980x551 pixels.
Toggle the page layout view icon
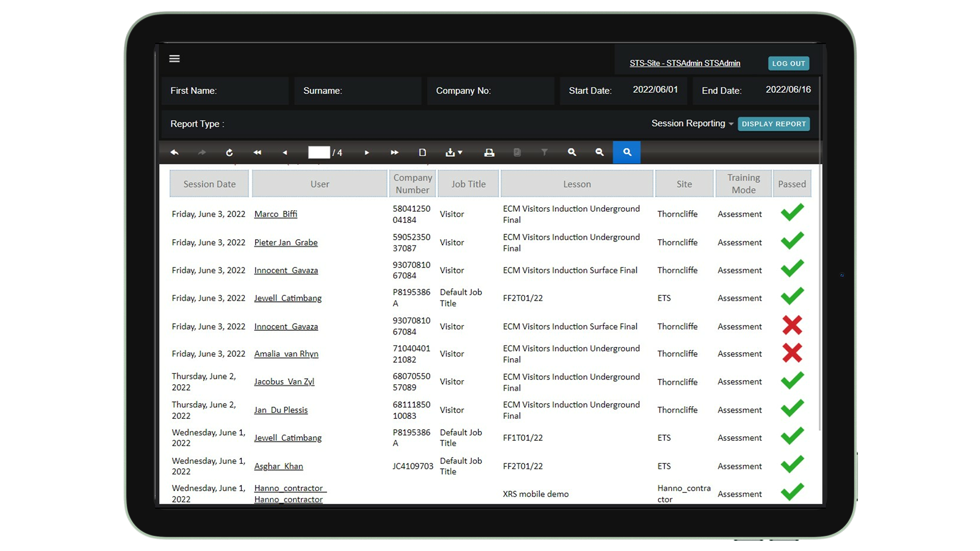[422, 153]
